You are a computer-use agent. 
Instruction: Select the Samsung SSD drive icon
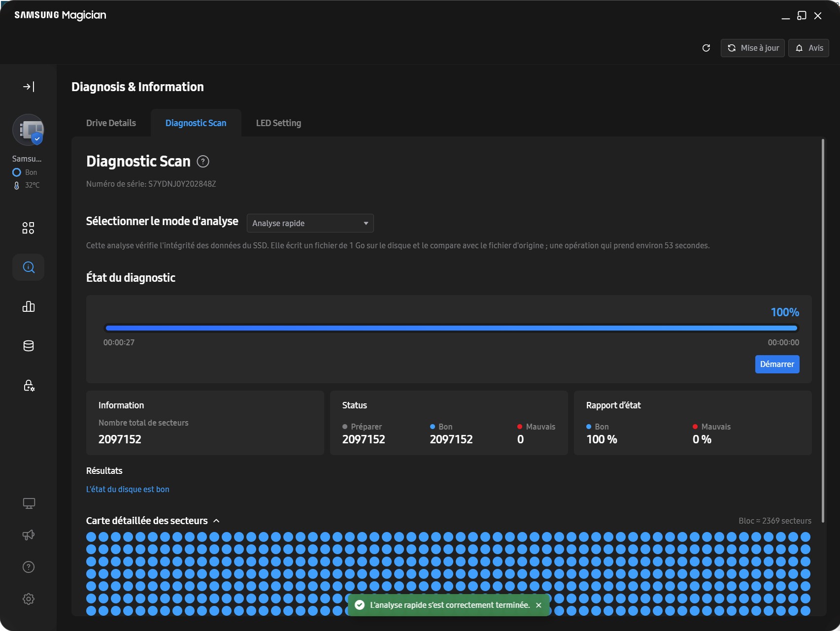[x=28, y=131]
